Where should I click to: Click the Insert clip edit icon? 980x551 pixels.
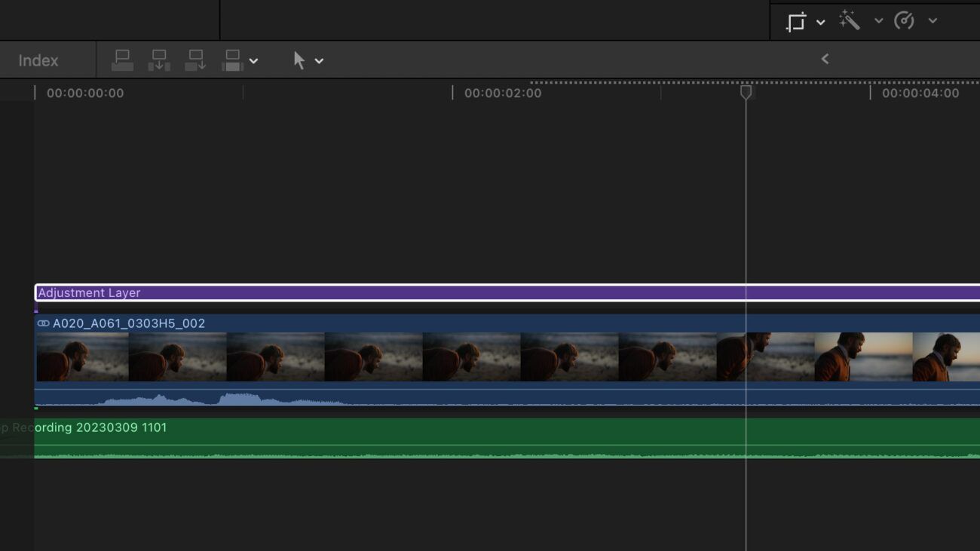click(158, 60)
